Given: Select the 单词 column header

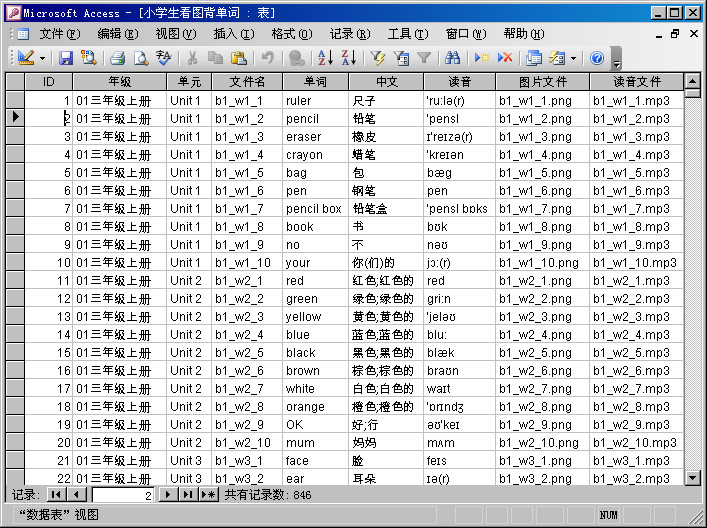Looking at the screenshot, I should (315, 82).
